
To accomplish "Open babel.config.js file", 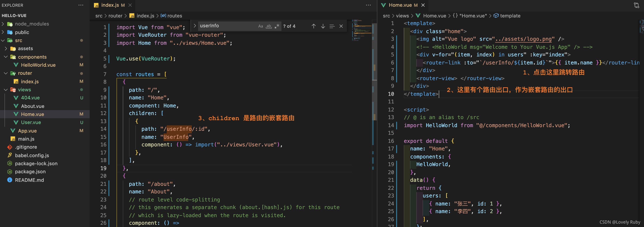I will click(x=32, y=155).
